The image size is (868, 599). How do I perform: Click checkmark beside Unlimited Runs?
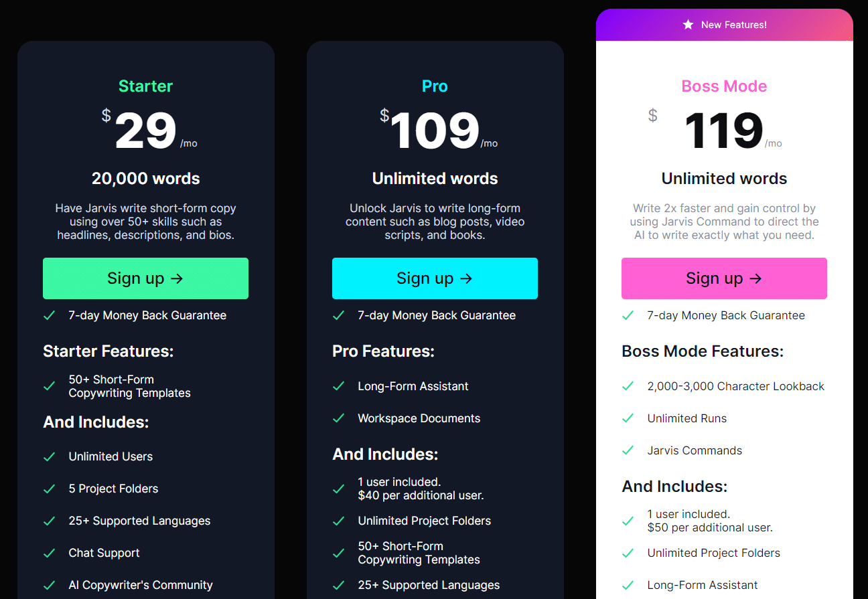[628, 418]
